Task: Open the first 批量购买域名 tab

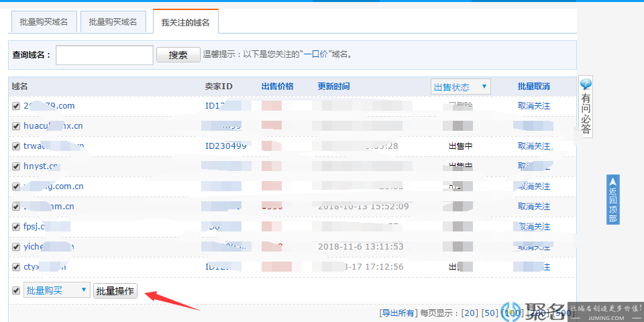Action: click(x=44, y=21)
